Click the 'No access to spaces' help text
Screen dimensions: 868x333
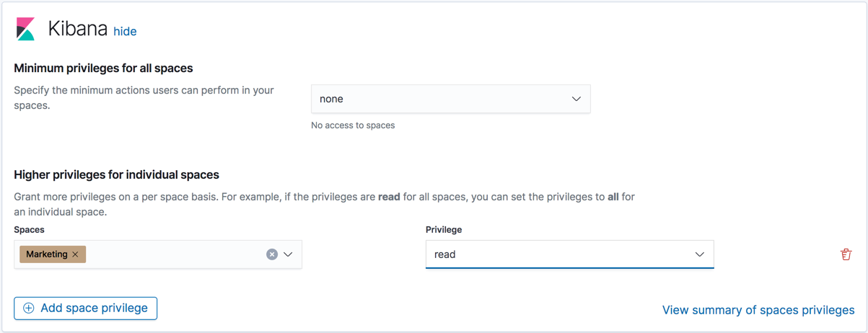point(353,125)
